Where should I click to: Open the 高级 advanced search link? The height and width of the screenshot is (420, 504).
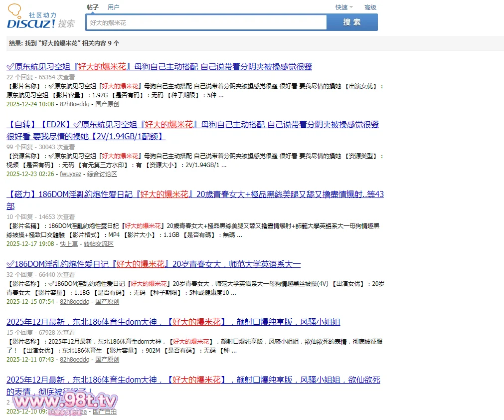[x=370, y=7]
